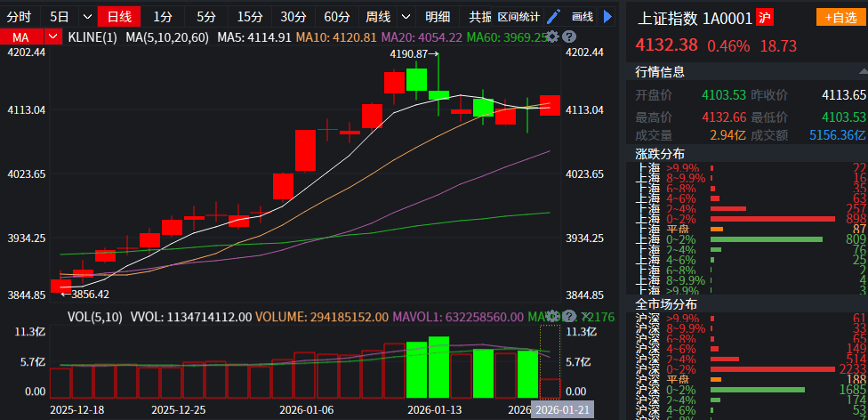This screenshot has height=420, width=868.
Task: Click the red 沪 market badge
Action: 764,18
